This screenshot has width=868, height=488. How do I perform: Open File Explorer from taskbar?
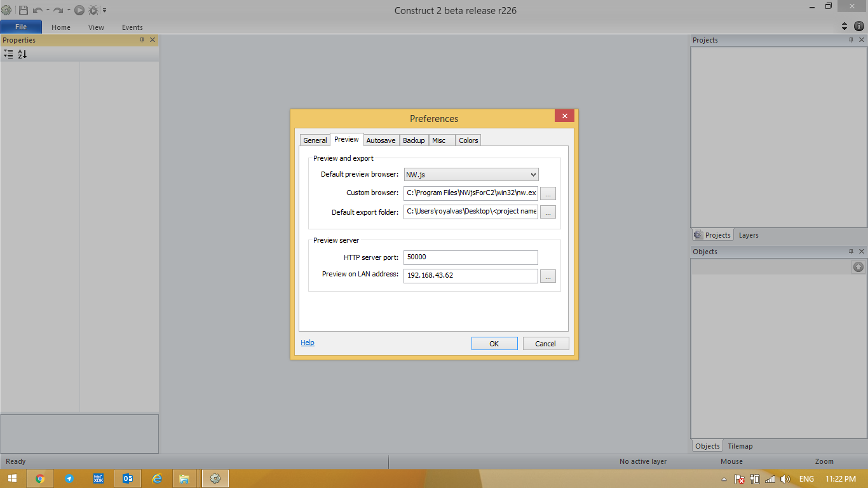click(x=184, y=478)
